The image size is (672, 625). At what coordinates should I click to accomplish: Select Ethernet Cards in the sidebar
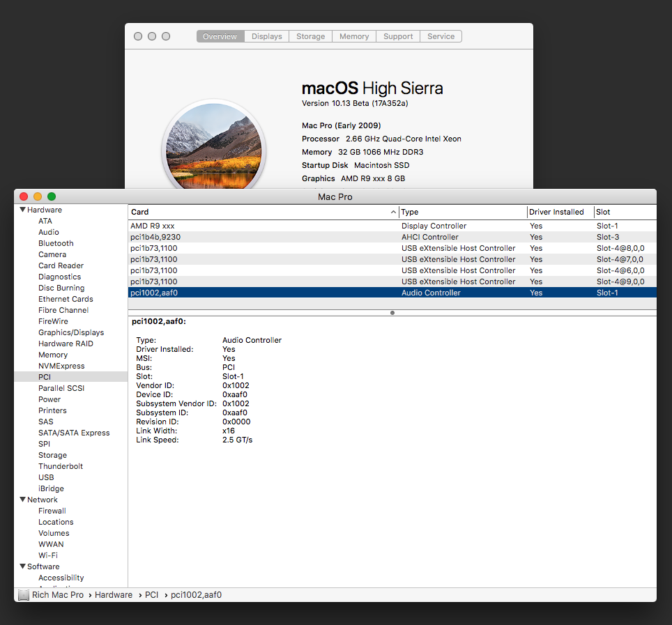66,299
